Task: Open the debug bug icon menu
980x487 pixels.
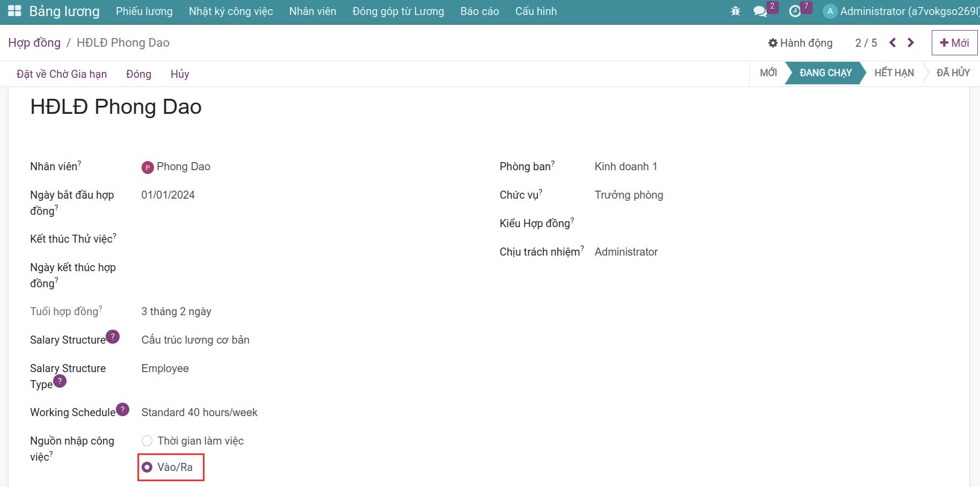Action: [x=735, y=11]
